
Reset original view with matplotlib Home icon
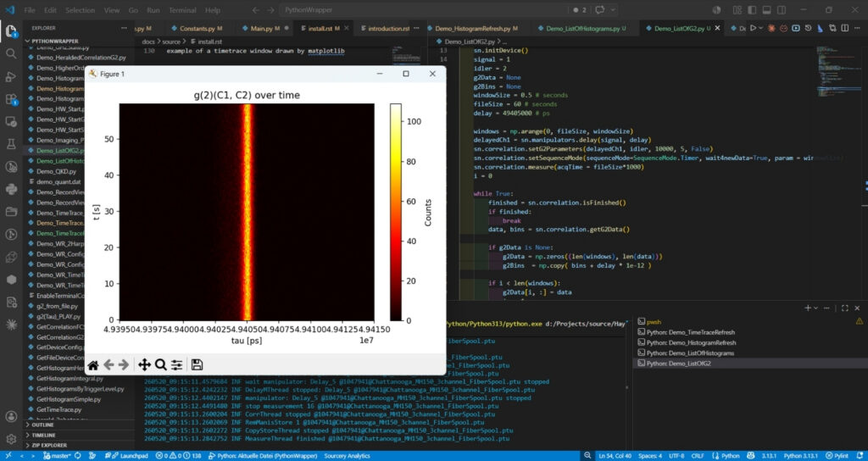(93, 364)
